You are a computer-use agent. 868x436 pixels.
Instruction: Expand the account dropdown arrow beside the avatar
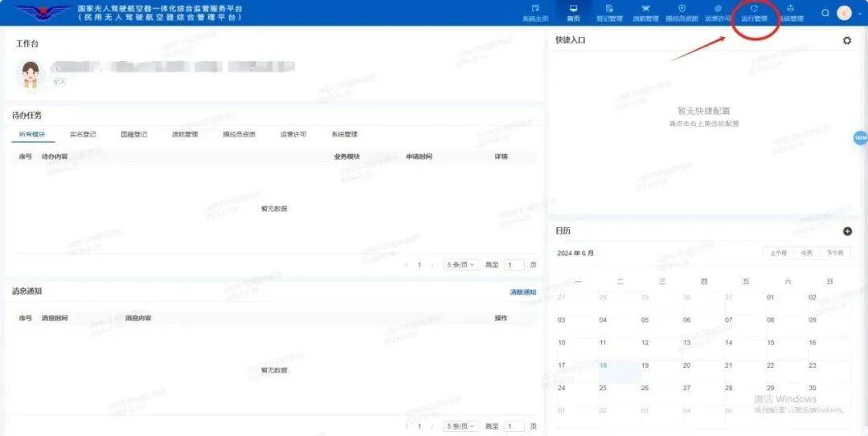coord(859,14)
